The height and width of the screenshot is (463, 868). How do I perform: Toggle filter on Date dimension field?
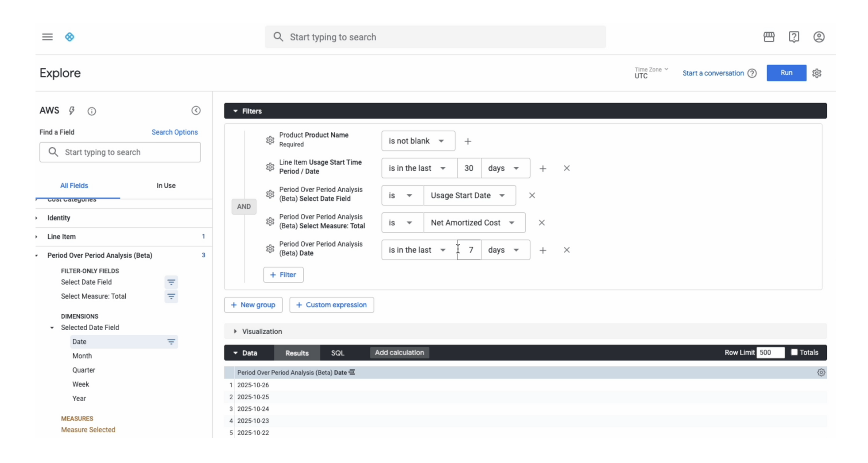pos(171,342)
